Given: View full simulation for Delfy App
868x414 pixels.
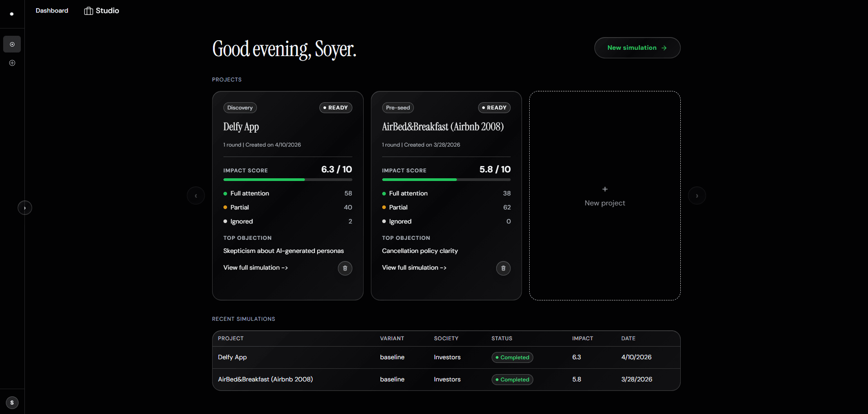Looking at the screenshot, I should coord(256,268).
